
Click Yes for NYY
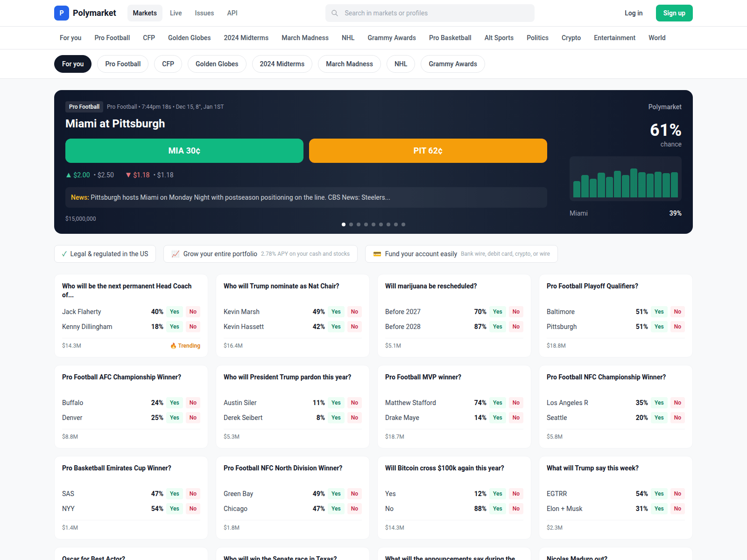pyautogui.click(x=175, y=509)
